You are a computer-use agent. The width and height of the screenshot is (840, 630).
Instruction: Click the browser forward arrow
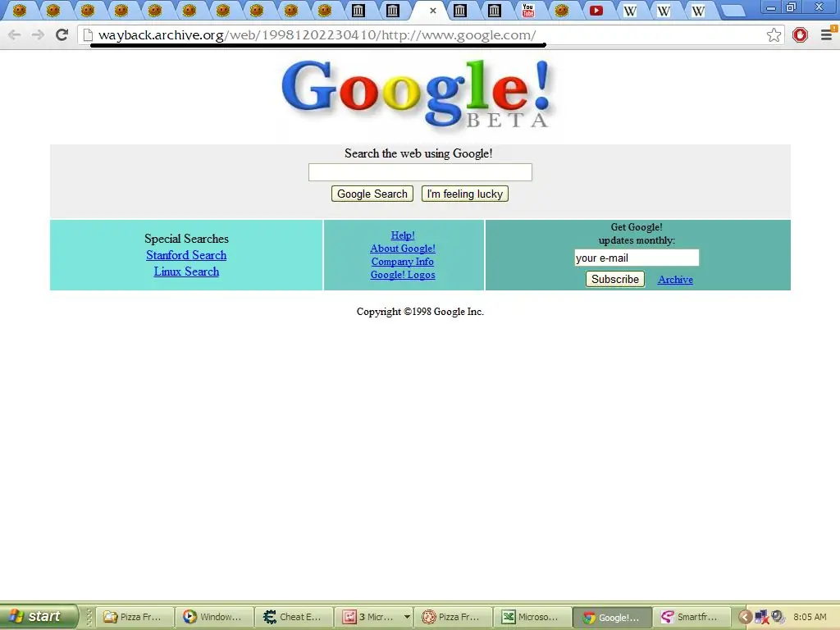tap(38, 34)
